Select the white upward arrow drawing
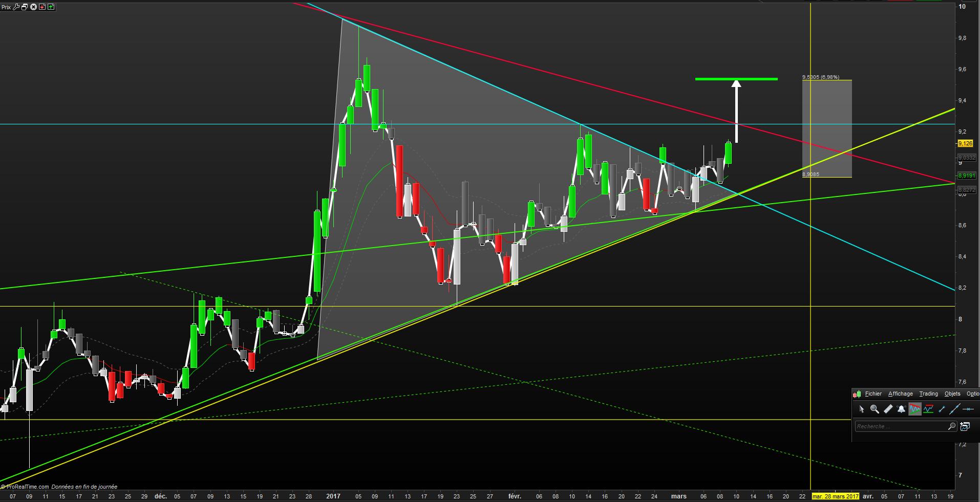The width and height of the screenshot is (980, 502). (x=736, y=111)
